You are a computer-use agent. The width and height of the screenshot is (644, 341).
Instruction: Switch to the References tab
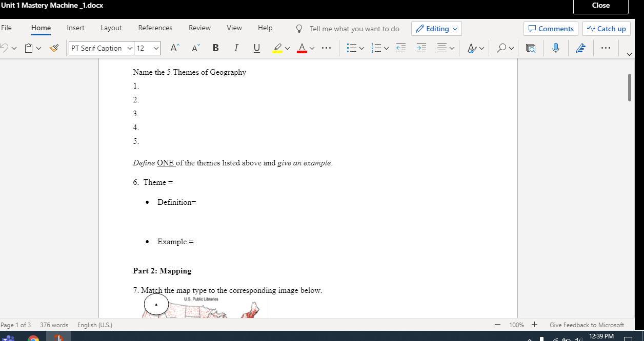155,28
